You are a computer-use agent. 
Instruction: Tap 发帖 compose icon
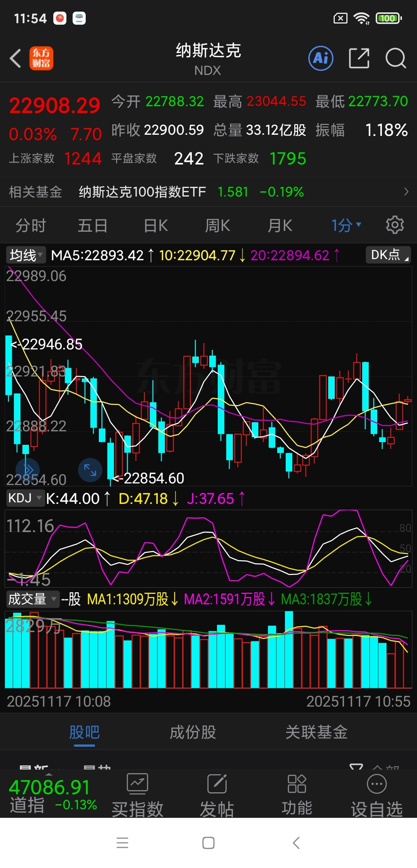217,783
